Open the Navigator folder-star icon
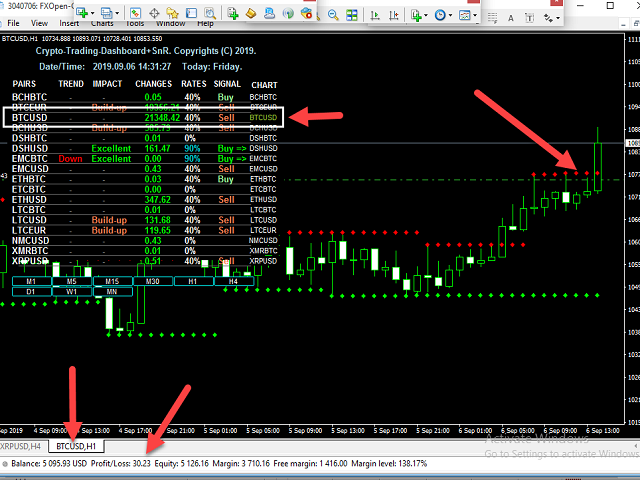This screenshot has height=480, width=640. [173, 13]
